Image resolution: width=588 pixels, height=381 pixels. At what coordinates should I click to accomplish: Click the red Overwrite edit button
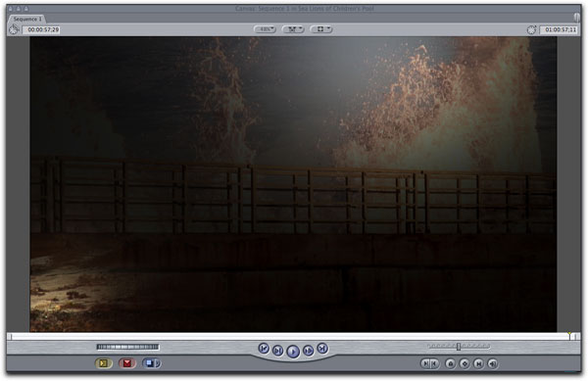(x=127, y=363)
